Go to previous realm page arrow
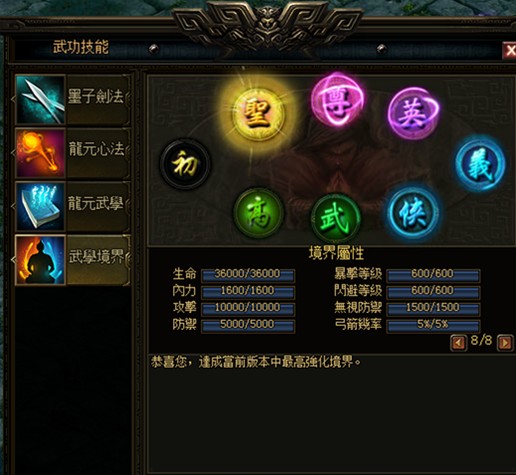Viewport: 516px width, 475px height. pos(458,342)
